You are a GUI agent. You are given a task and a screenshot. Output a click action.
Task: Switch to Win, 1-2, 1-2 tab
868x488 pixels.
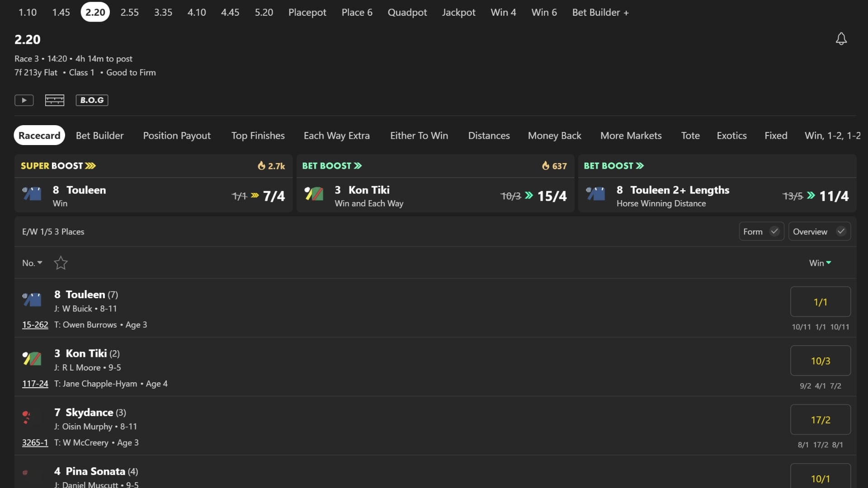pos(833,136)
